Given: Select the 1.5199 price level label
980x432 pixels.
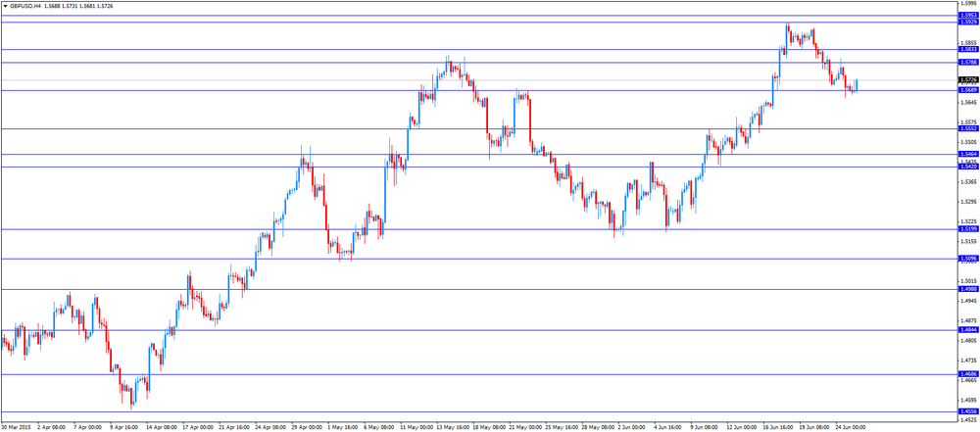Looking at the screenshot, I should click(968, 229).
